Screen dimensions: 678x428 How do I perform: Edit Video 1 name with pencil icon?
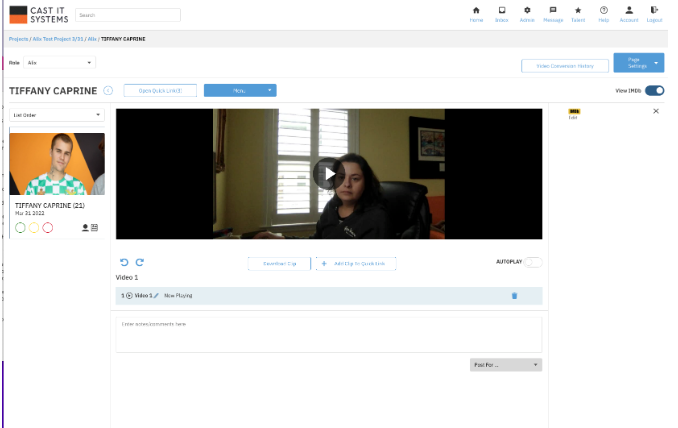click(x=156, y=296)
